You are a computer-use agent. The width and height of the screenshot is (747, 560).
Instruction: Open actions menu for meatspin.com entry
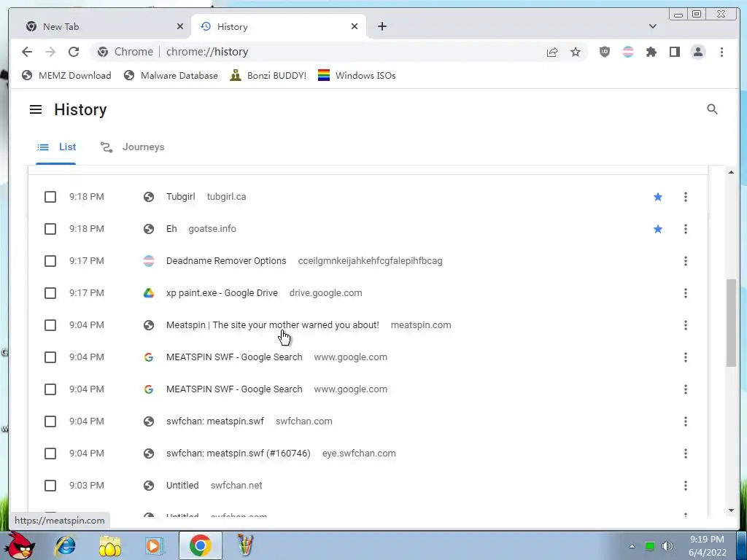click(686, 325)
